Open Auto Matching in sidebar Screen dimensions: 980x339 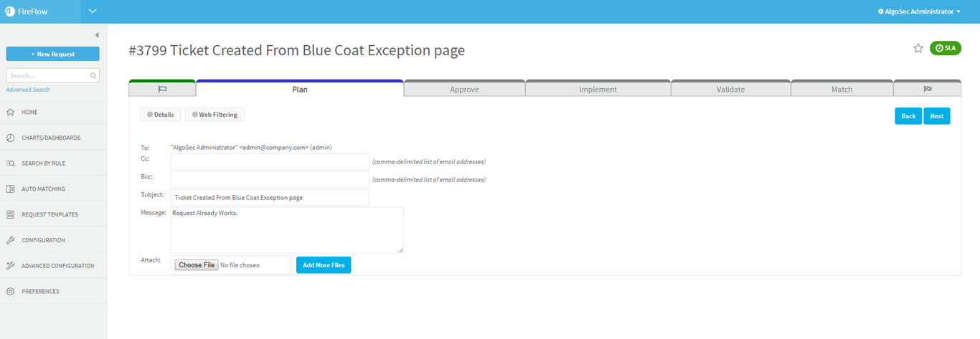point(43,189)
